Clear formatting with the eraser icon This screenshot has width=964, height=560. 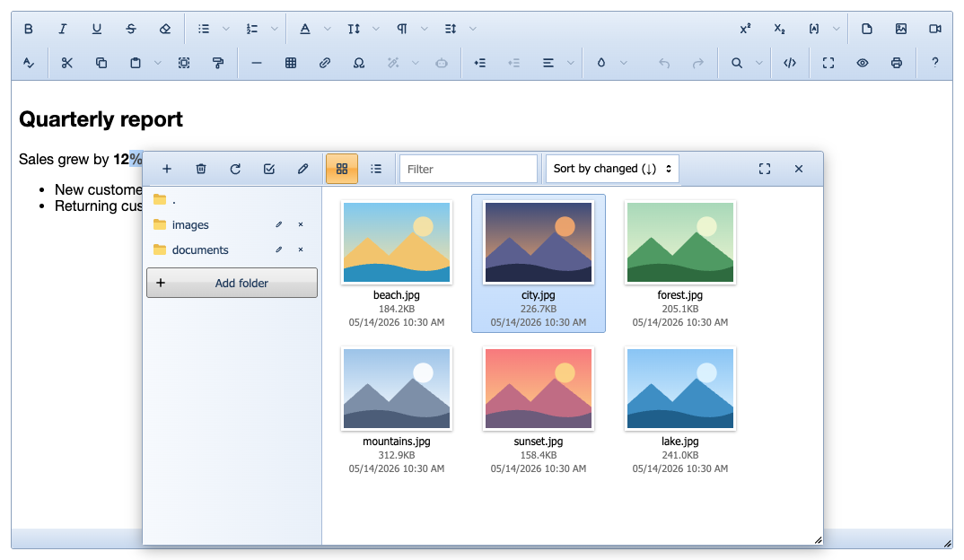pos(165,29)
